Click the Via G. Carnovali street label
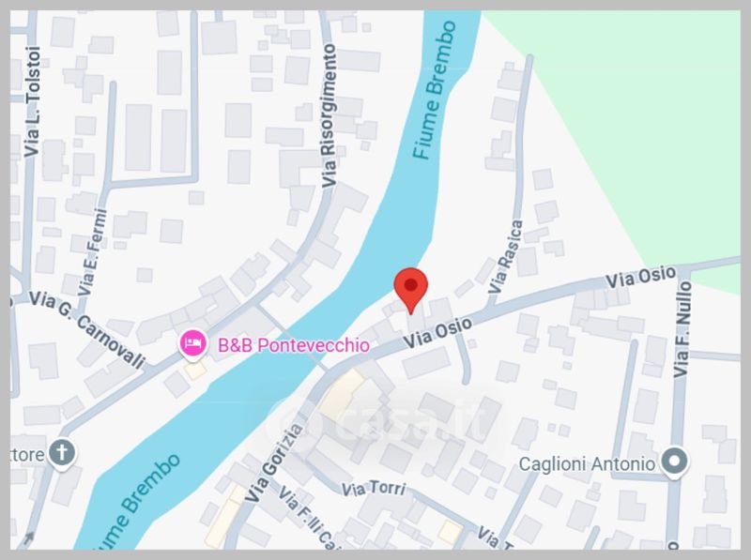The width and height of the screenshot is (751, 560). (86, 329)
